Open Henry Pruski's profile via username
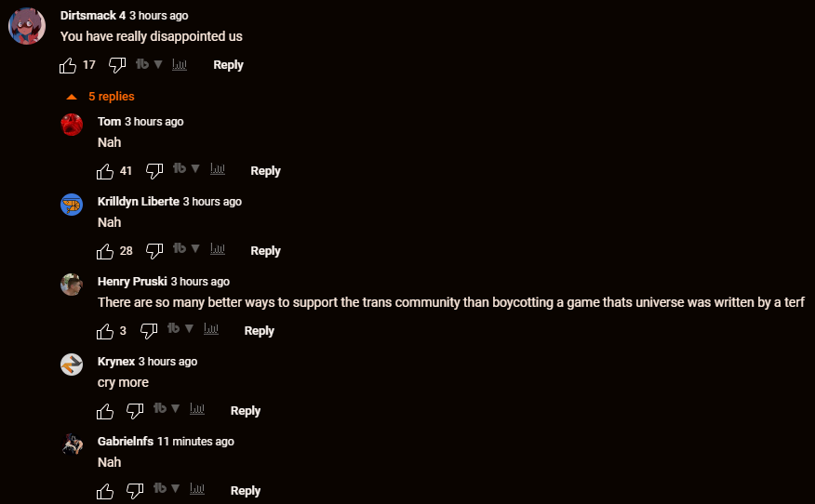The height and width of the screenshot is (504, 815). pos(132,282)
